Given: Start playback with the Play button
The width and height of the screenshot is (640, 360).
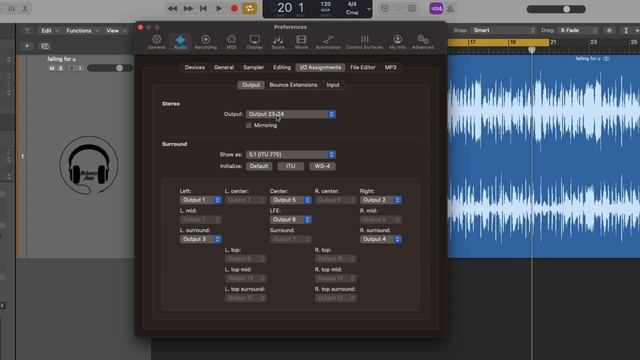Looking at the screenshot, I should 219,9.
